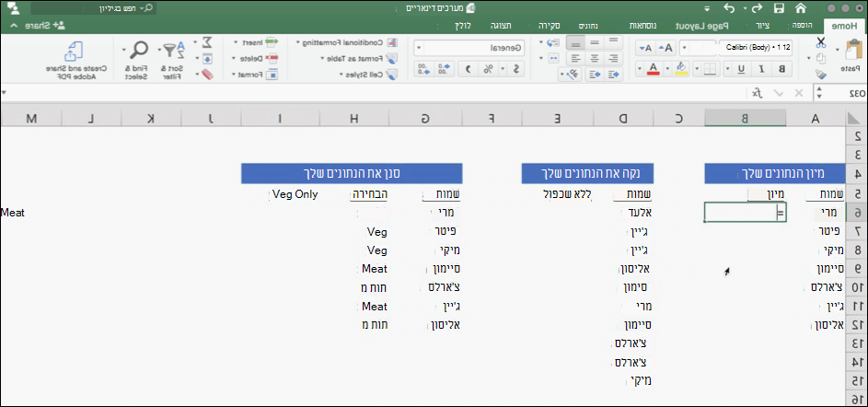Confirm formula entry with the checkmark
Viewport: 868px width, 407px height.
coord(780,94)
